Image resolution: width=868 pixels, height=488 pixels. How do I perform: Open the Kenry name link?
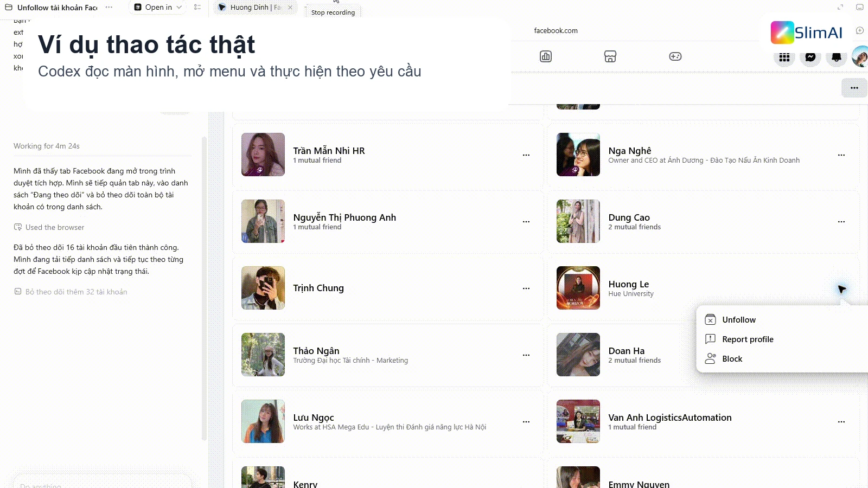coord(305,484)
